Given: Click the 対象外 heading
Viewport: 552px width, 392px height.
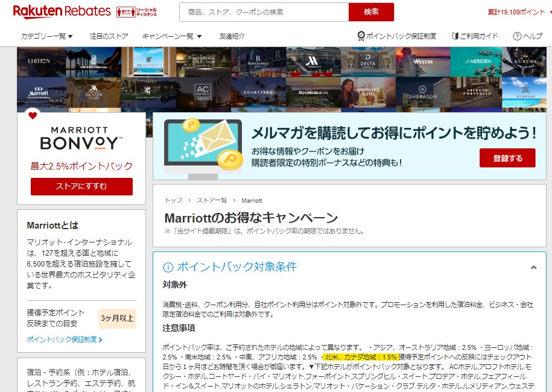Looking at the screenshot, I should click(x=174, y=285).
